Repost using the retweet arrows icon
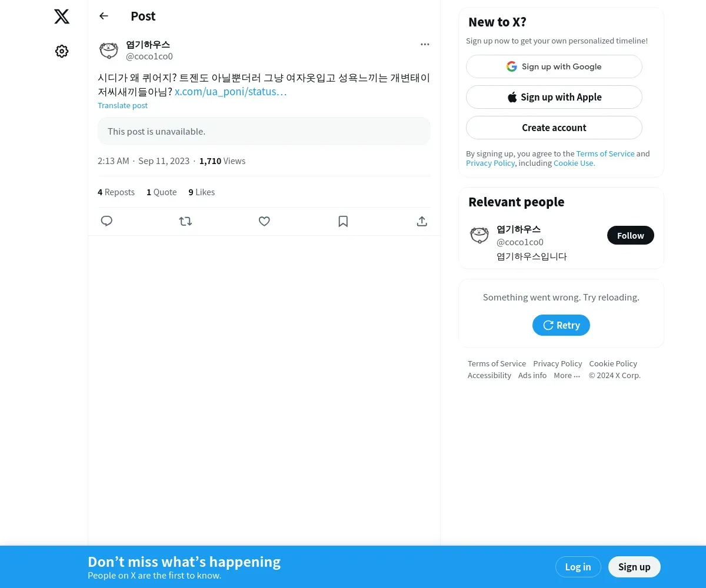 pos(185,221)
